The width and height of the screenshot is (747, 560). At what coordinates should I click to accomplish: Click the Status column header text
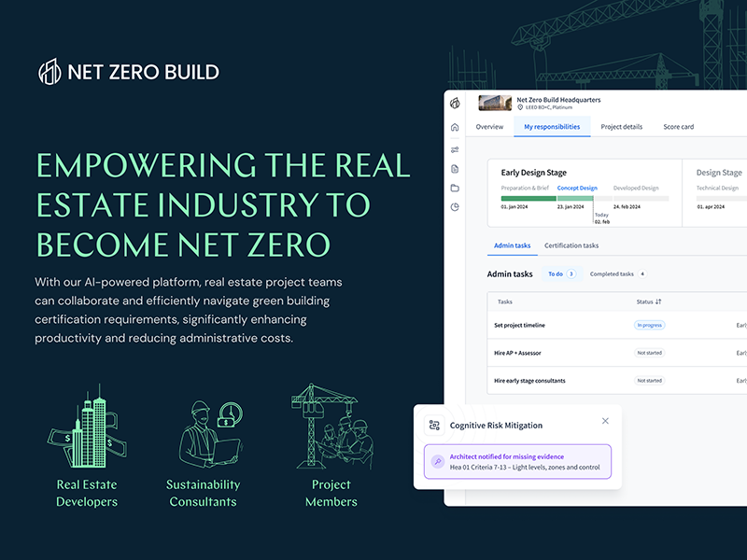click(644, 301)
